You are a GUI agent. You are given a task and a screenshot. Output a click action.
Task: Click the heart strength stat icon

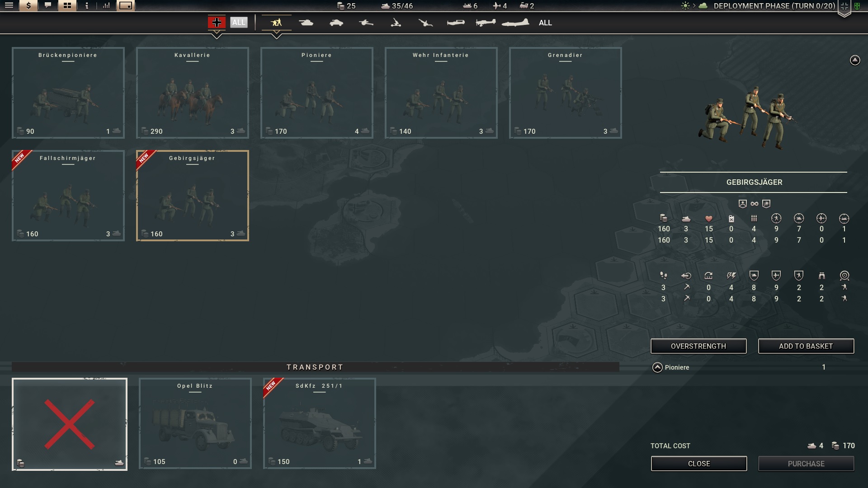[x=708, y=219]
